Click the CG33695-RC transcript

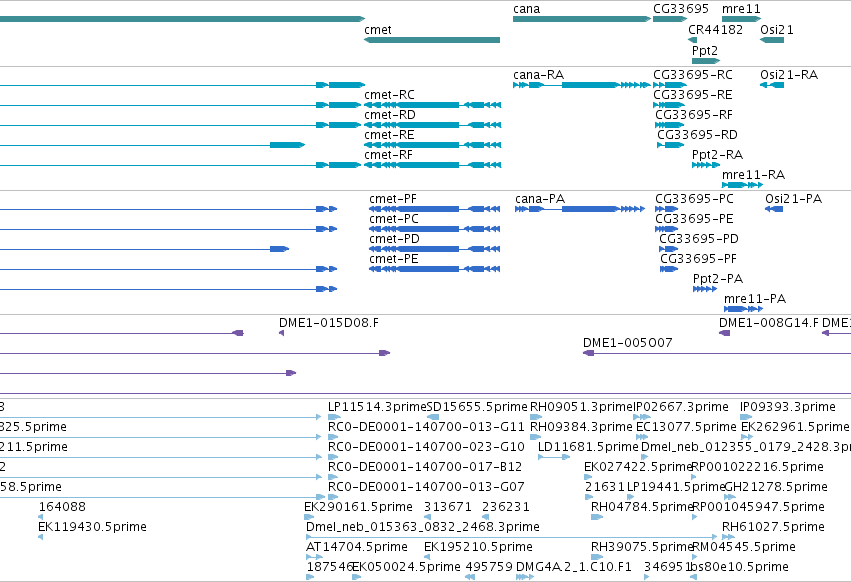pyautogui.click(x=670, y=85)
